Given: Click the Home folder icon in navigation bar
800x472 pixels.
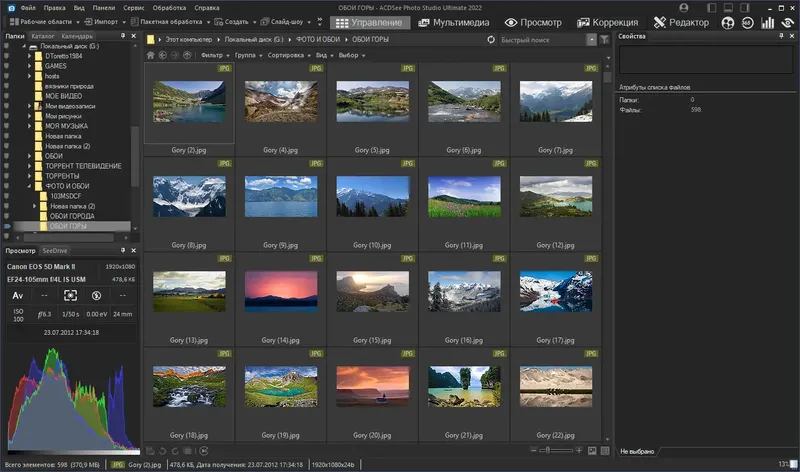Looking at the screenshot, I should (150, 55).
